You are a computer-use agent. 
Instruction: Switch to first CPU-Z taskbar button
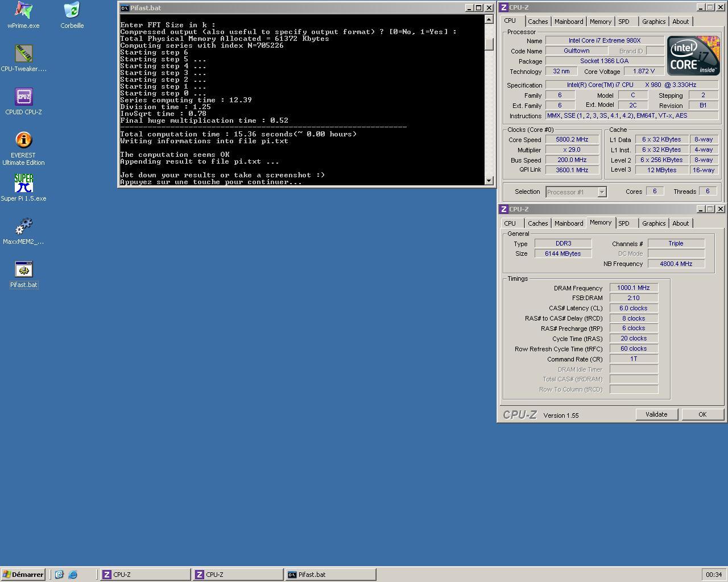point(145,575)
